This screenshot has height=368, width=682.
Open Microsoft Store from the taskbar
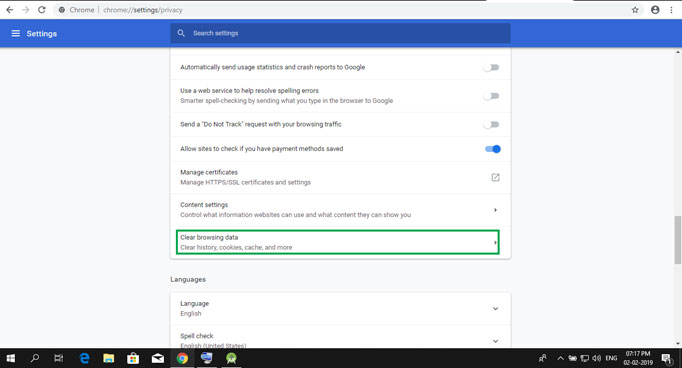pyautogui.click(x=133, y=358)
